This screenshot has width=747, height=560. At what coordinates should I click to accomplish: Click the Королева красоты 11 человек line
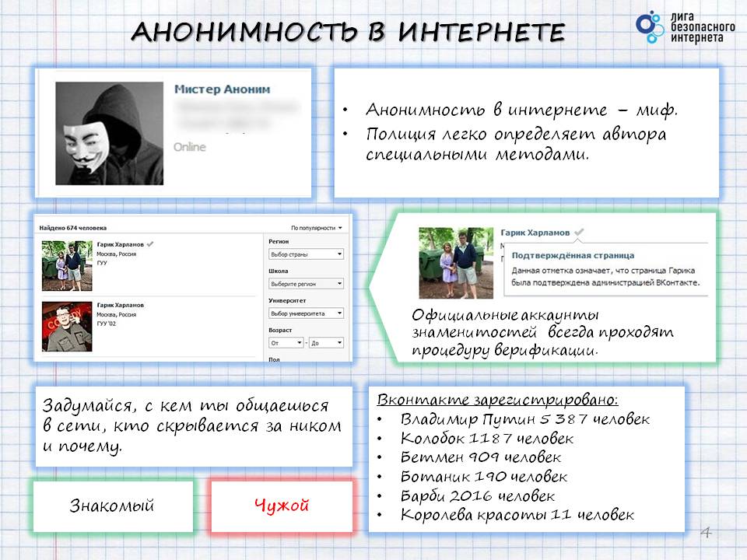click(517, 515)
